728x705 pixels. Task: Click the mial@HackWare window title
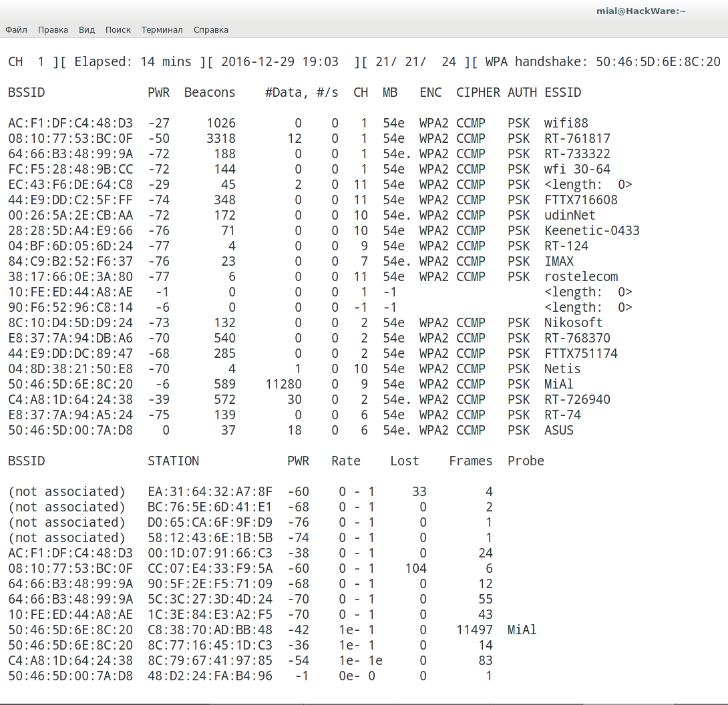pyautogui.click(x=641, y=11)
